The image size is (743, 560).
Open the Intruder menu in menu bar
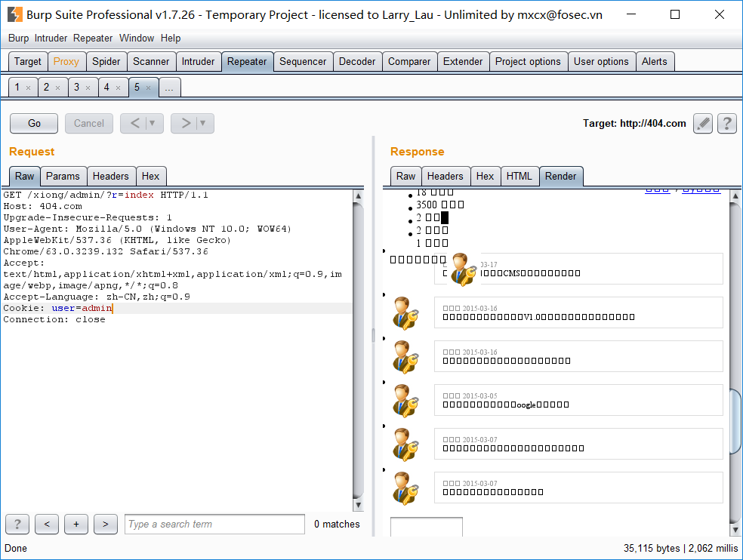click(51, 38)
